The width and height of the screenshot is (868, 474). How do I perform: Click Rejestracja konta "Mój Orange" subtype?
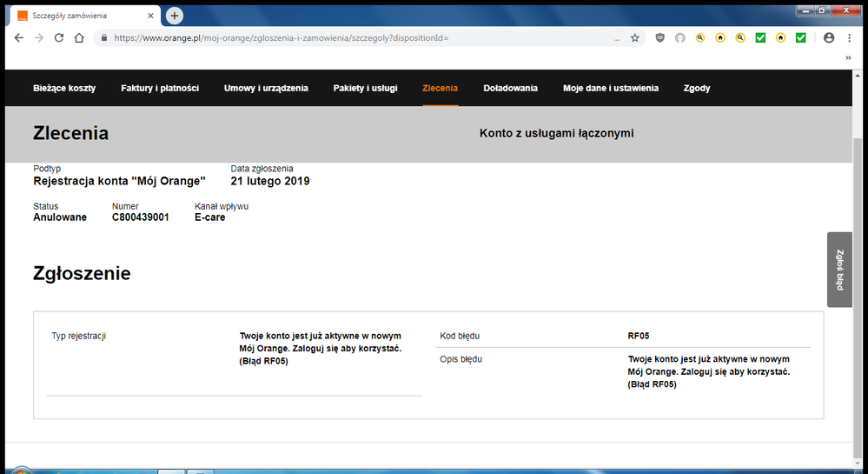[120, 181]
